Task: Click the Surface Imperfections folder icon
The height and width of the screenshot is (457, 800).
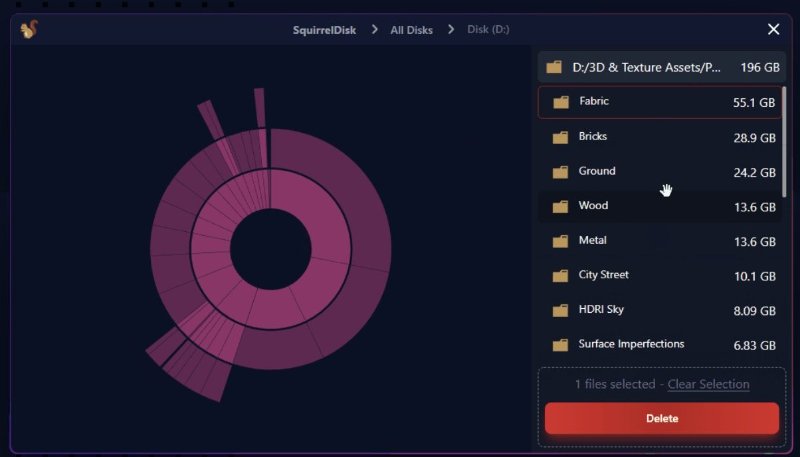Action: pos(560,345)
